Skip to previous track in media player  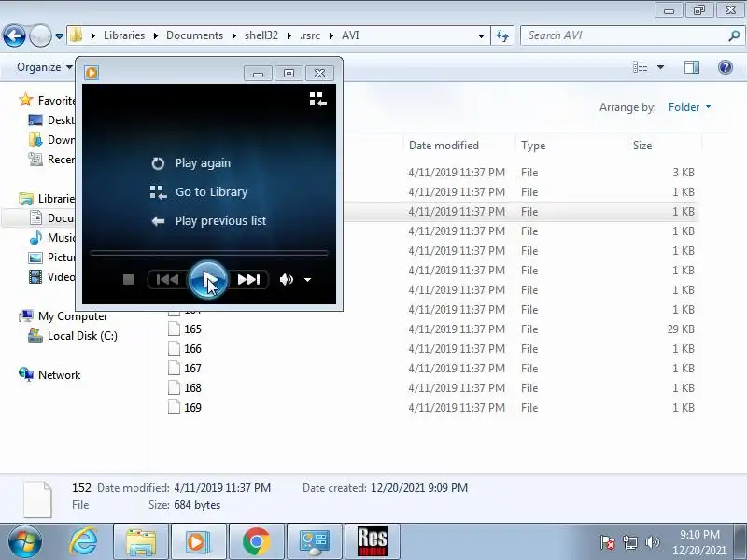pyautogui.click(x=167, y=279)
